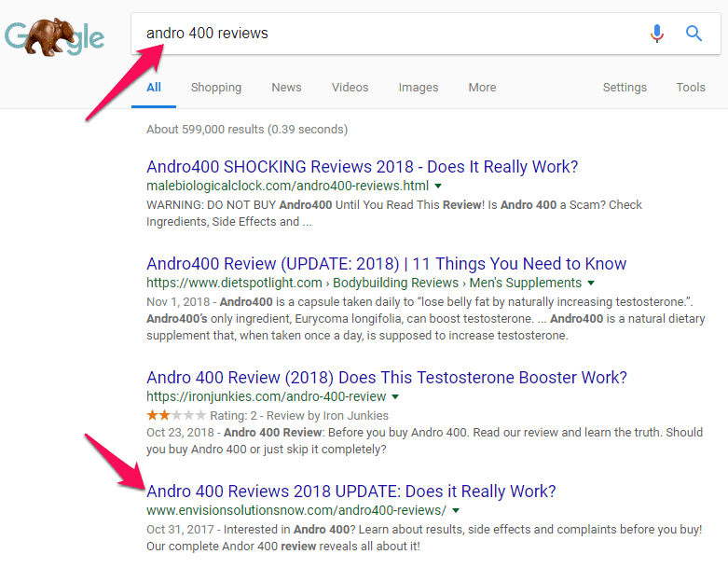Select the All tab
Image resolution: width=728 pixels, height=568 pixels.
(x=154, y=88)
